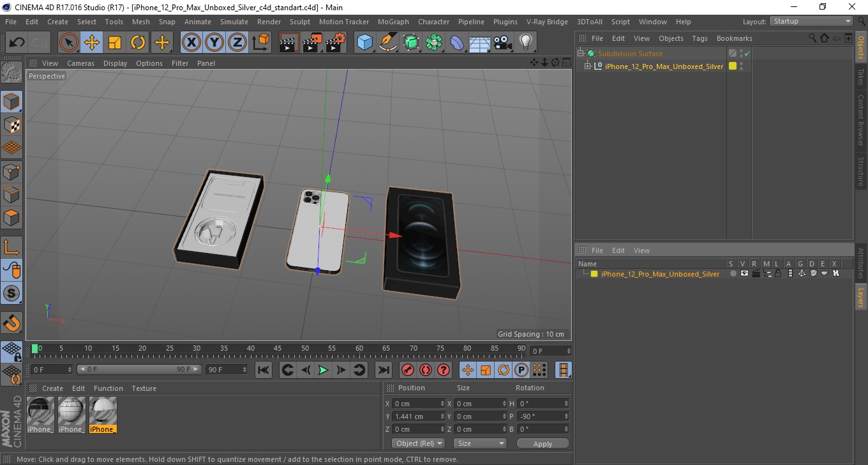868x465 pixels.
Task: Open the Content Browser side tab
Action: tap(861, 121)
